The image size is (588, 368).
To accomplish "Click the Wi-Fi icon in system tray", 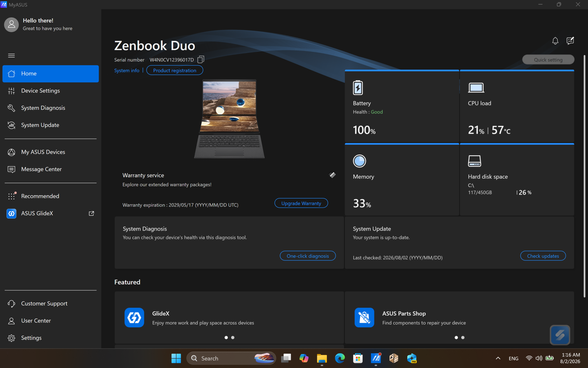I will [529, 358].
